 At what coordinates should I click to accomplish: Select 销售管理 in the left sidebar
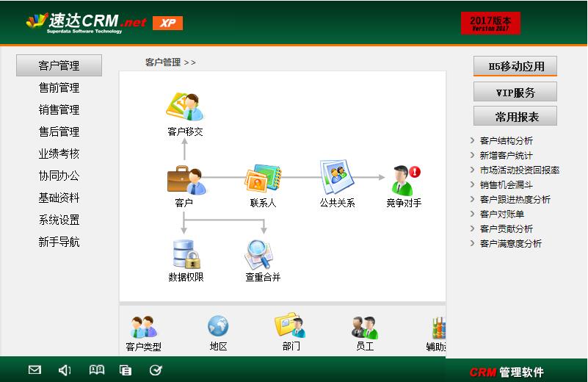(x=59, y=110)
